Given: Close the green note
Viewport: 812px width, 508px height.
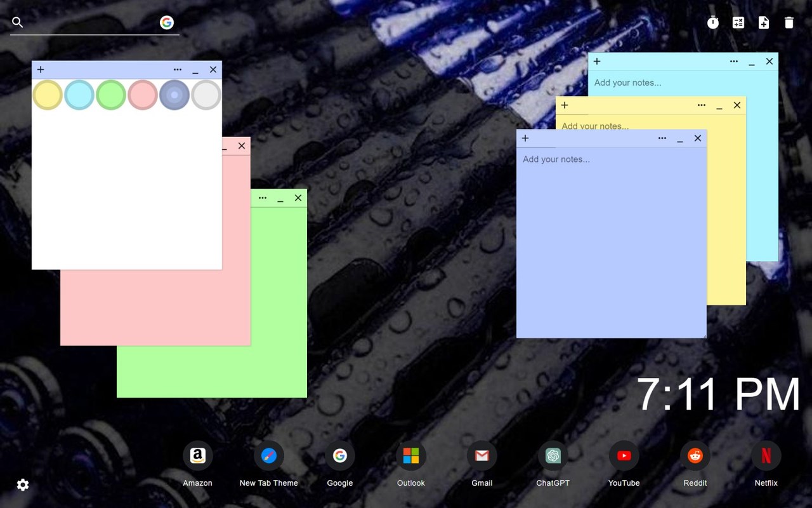Looking at the screenshot, I should pyautogui.click(x=298, y=198).
